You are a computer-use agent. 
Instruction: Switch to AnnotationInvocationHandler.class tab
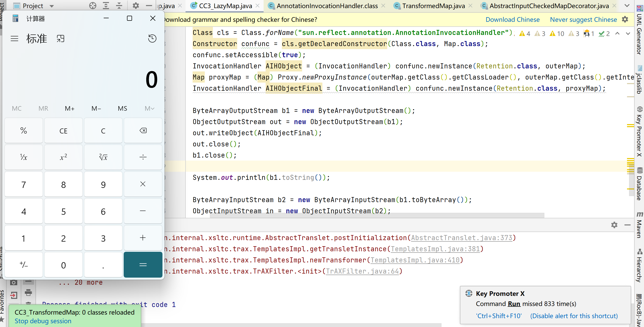click(x=327, y=6)
